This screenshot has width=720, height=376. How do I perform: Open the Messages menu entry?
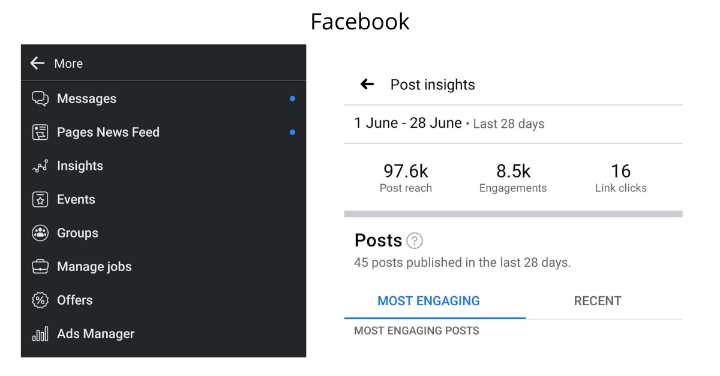point(163,98)
